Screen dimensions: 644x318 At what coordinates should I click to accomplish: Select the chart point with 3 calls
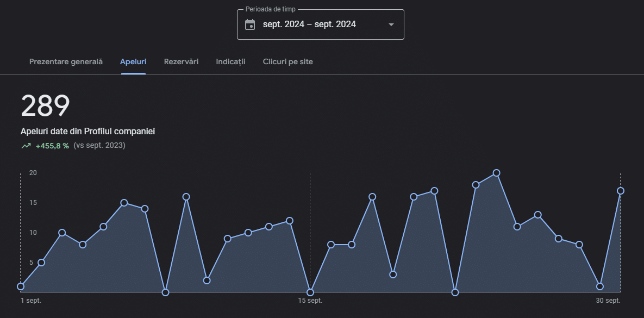pos(393,275)
